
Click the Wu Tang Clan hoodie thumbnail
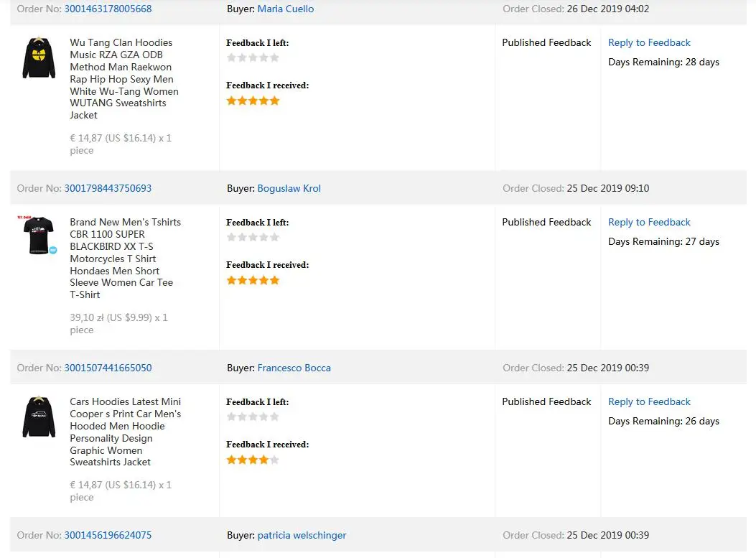coord(39,58)
